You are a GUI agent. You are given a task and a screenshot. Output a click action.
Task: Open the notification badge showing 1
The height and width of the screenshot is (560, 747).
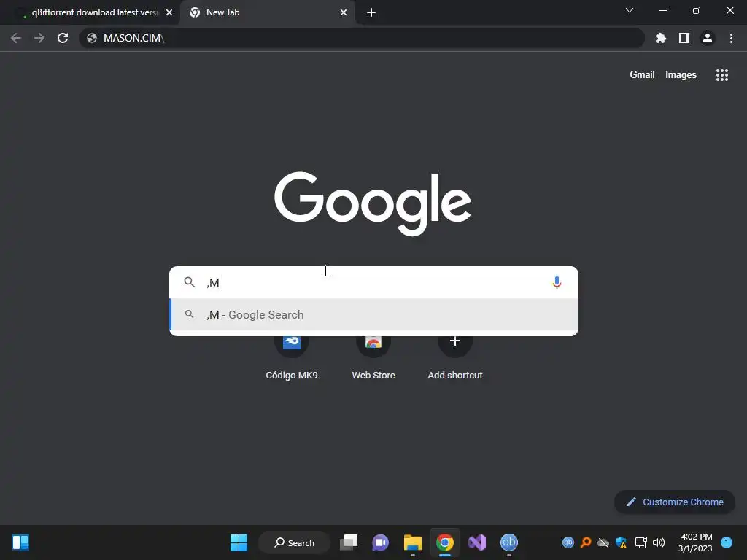[726, 542]
